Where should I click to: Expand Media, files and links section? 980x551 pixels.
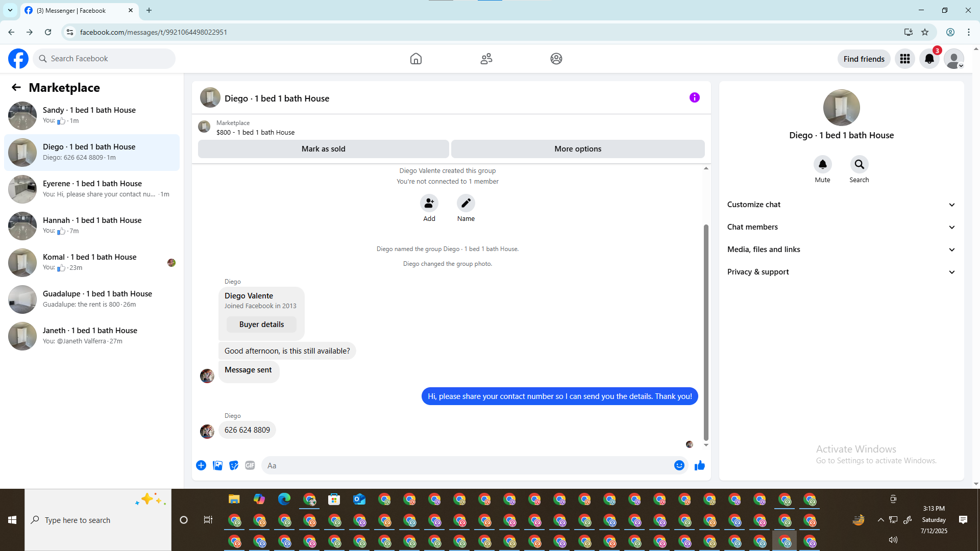click(841, 249)
